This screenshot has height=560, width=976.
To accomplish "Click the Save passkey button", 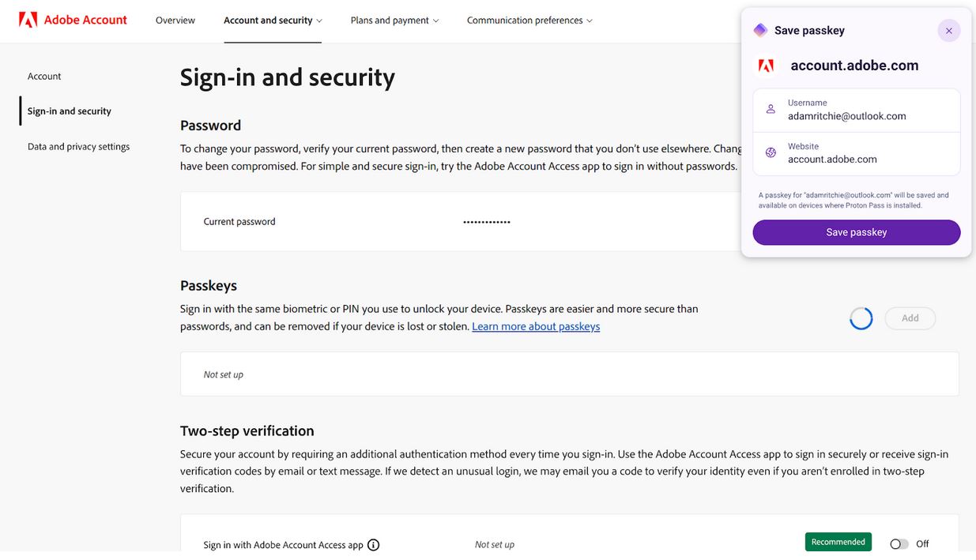I will coord(857,232).
